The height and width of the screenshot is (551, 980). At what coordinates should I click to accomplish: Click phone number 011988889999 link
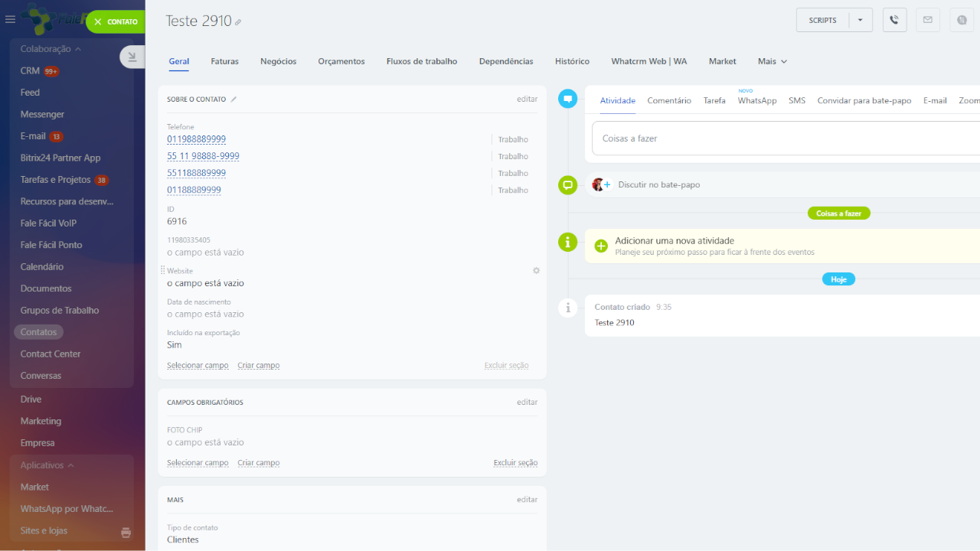[x=196, y=139]
